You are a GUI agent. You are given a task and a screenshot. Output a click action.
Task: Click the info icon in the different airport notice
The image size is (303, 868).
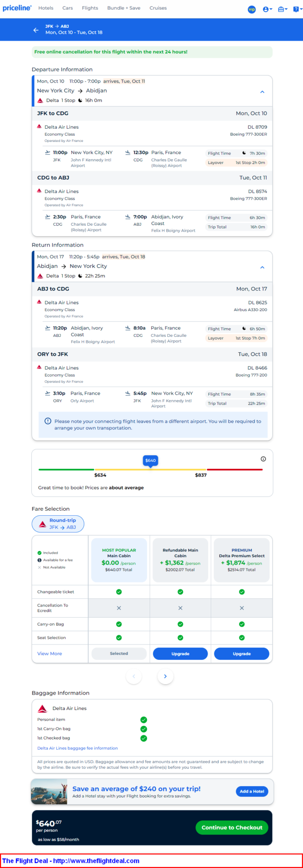[48, 421]
